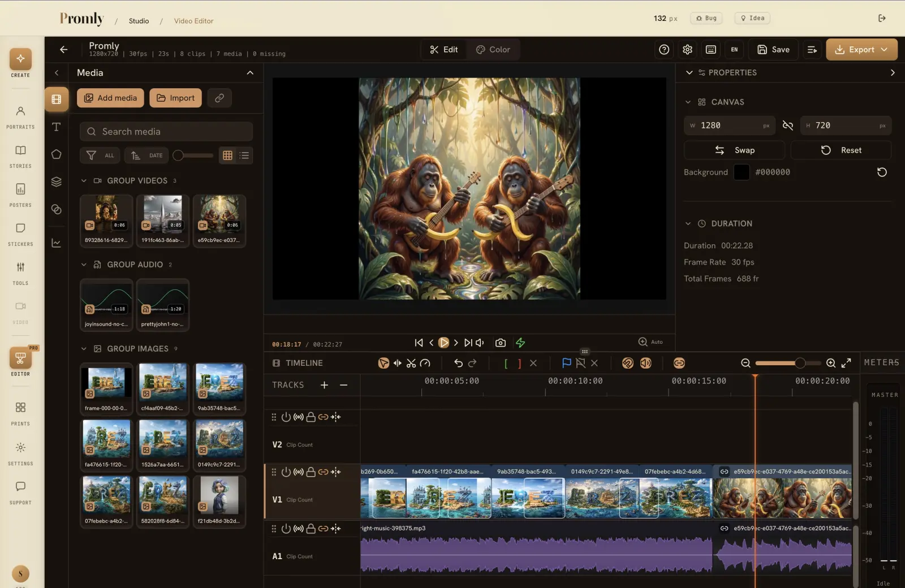Toggle V2 track power enable button
The width and height of the screenshot is (905, 588).
click(x=286, y=417)
